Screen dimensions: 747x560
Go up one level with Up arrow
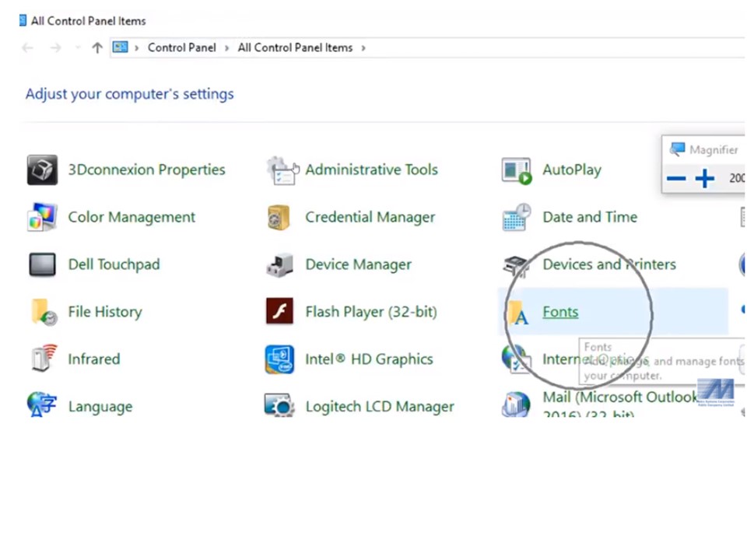tap(97, 47)
